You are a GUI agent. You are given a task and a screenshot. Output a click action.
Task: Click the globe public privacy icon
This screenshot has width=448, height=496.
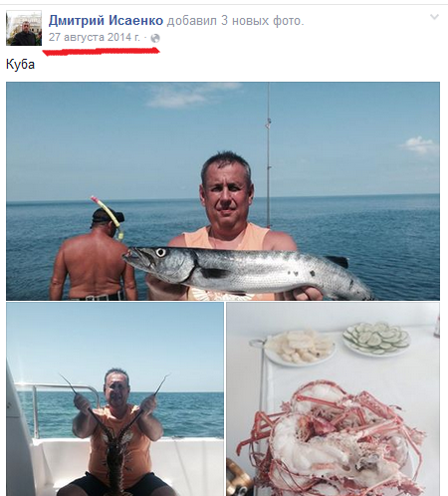click(155, 38)
